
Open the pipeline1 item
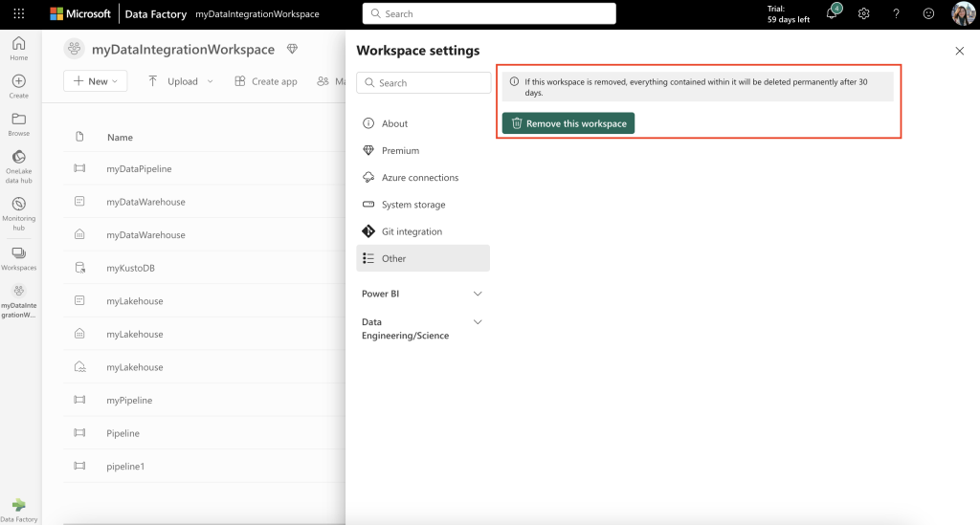pos(125,467)
